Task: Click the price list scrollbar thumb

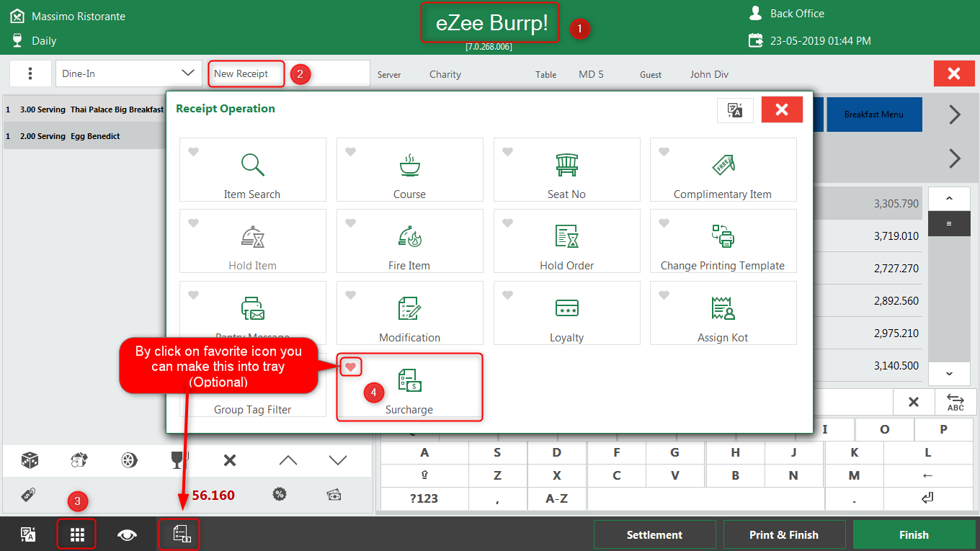Action: coord(948,224)
